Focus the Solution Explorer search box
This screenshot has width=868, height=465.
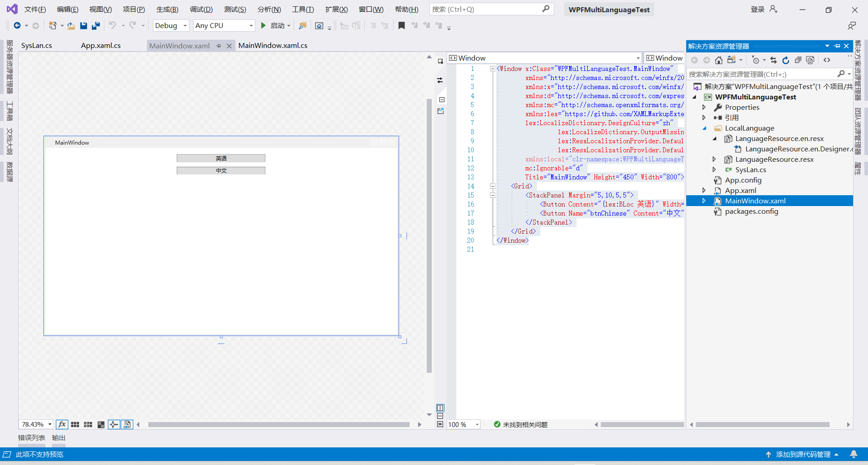click(762, 74)
